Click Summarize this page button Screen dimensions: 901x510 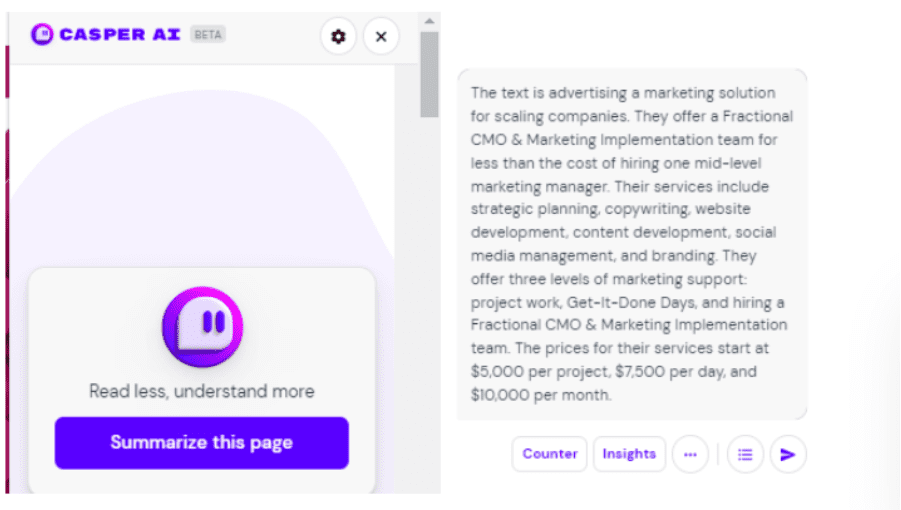pyautogui.click(x=202, y=443)
